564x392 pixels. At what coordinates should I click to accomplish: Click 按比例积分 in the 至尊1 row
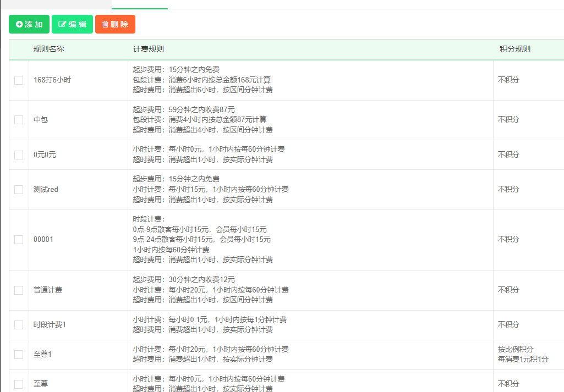pyautogui.click(x=516, y=349)
